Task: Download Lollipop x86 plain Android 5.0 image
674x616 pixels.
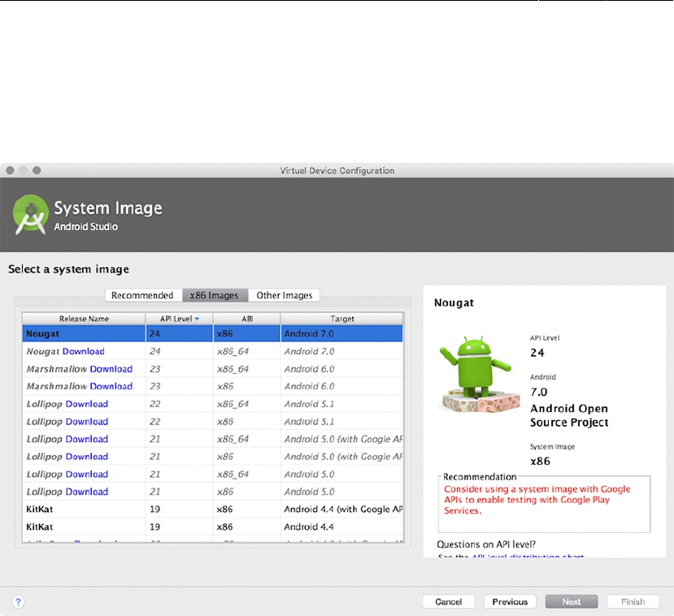Action: pyautogui.click(x=87, y=492)
